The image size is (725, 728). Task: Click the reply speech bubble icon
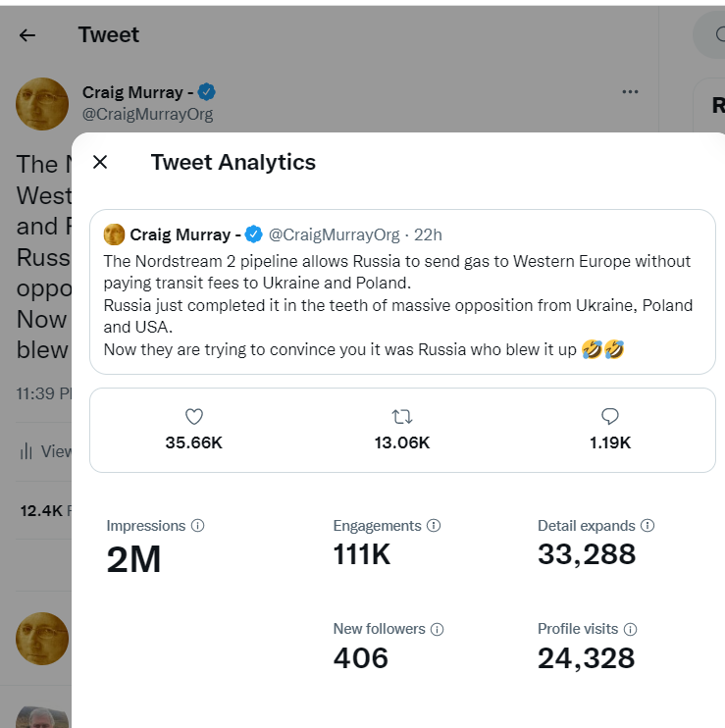[x=610, y=416]
